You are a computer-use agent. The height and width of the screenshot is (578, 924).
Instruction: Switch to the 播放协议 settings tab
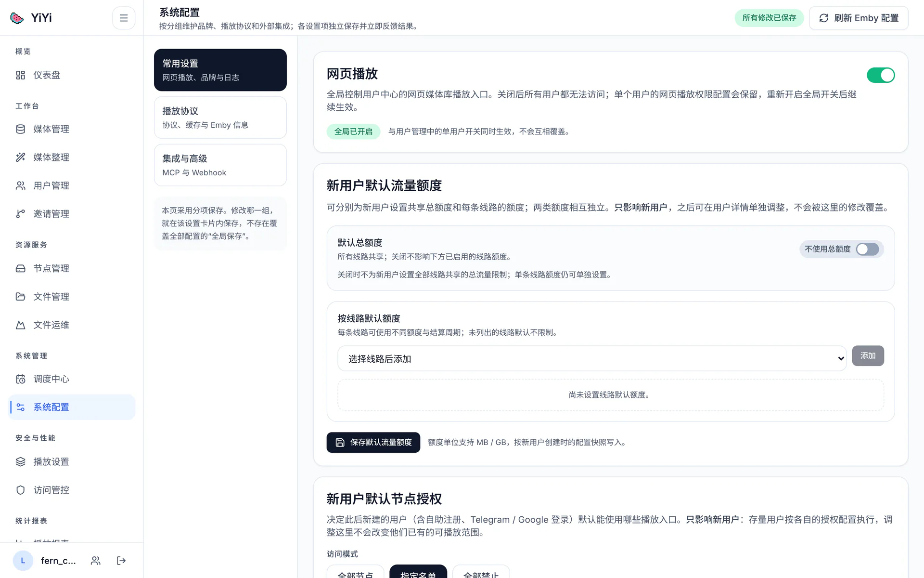220,118
